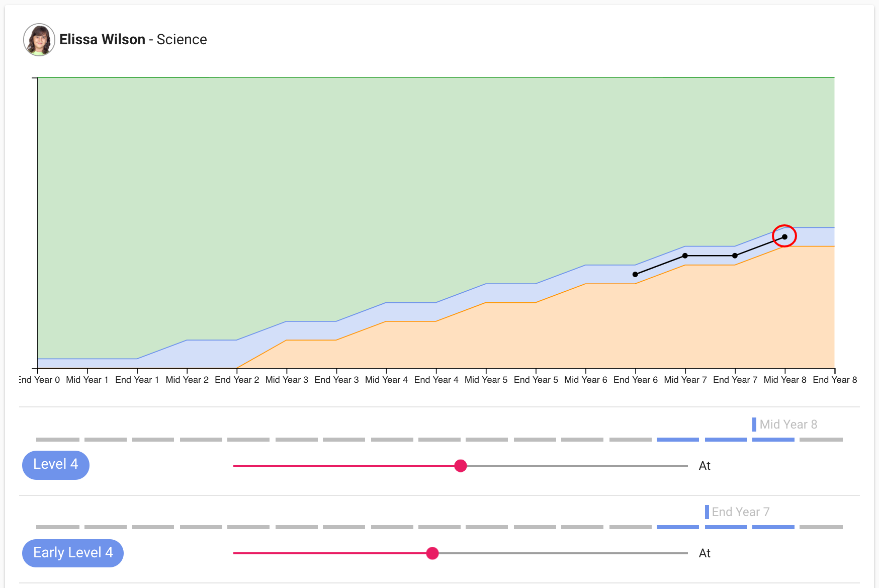
Task: Select the End Year 7 data point
Action: pyautogui.click(x=735, y=256)
